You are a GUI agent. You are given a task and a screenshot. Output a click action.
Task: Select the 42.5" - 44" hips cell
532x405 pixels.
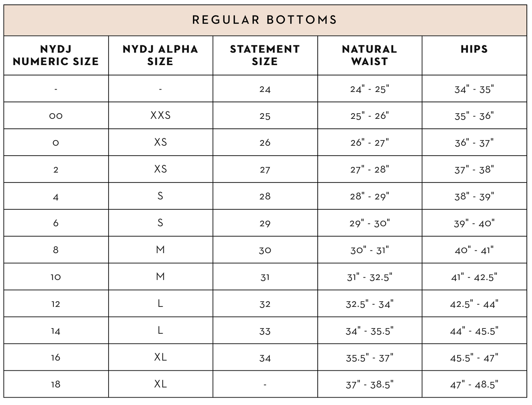(x=474, y=304)
